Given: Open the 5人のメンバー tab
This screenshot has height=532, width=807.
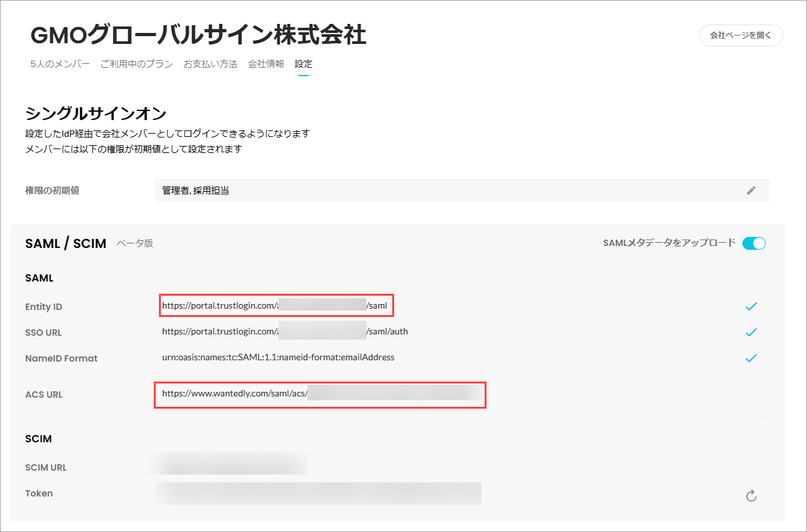Looking at the screenshot, I should tap(60, 64).
